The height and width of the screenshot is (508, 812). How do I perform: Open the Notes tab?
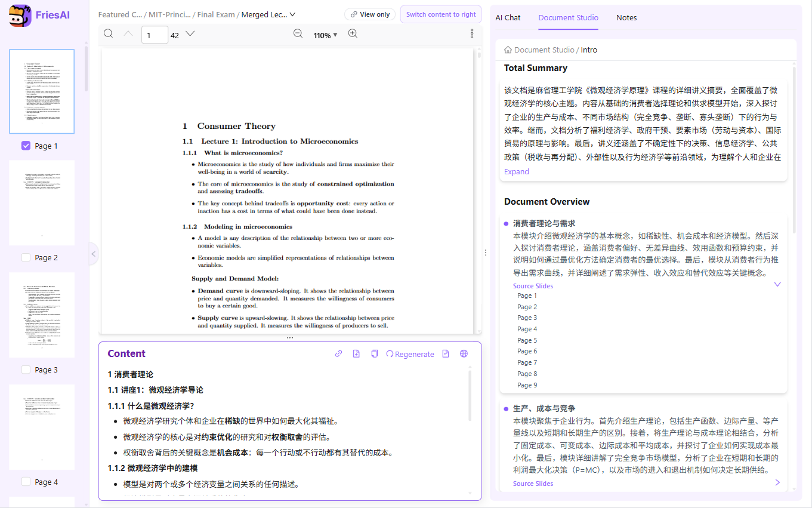pyautogui.click(x=626, y=18)
